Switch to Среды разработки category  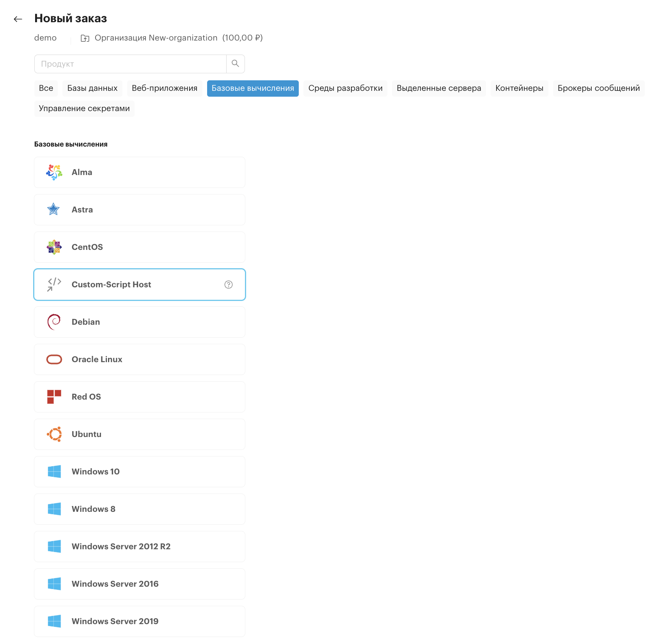(346, 88)
